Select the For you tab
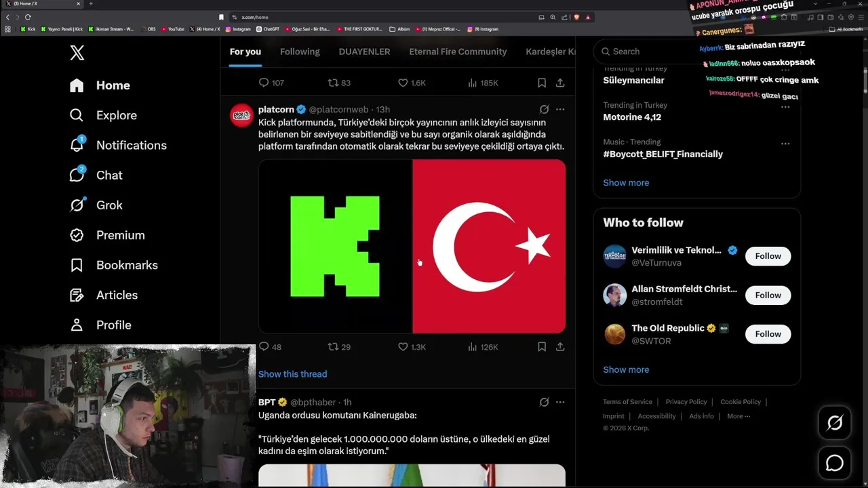 [x=245, y=52]
